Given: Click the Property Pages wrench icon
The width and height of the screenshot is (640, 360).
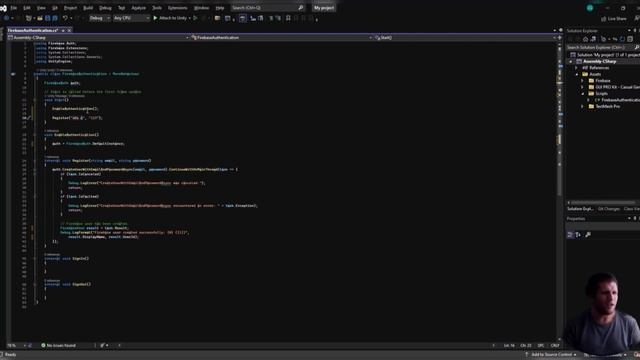Looking at the screenshot, I should 588,235.
